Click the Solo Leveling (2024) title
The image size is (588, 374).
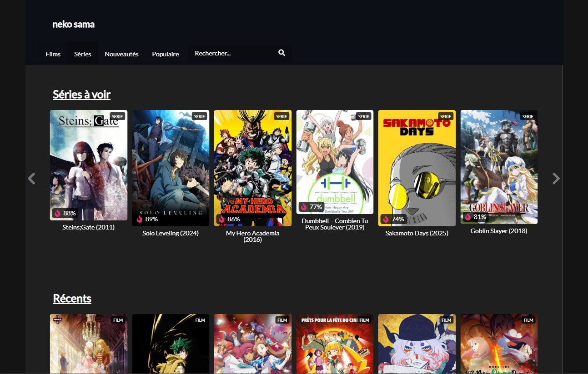(x=171, y=233)
